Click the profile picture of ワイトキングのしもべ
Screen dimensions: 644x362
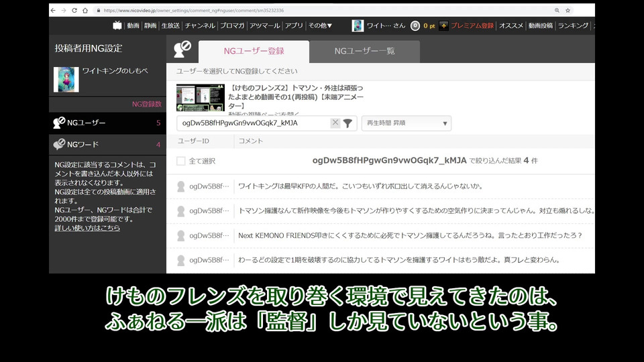(x=66, y=80)
